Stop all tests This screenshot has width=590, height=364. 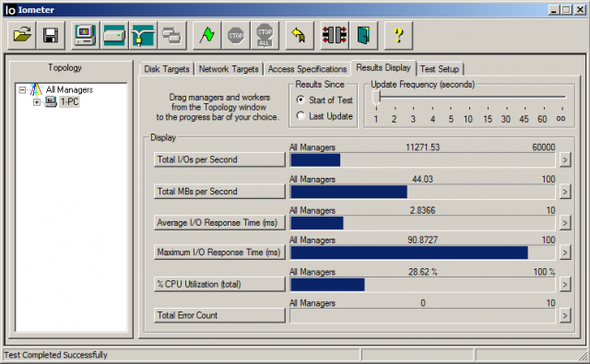coord(265,35)
